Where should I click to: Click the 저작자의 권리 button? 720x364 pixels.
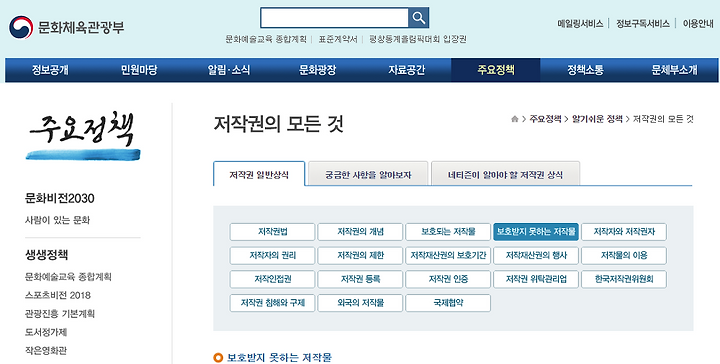click(272, 256)
